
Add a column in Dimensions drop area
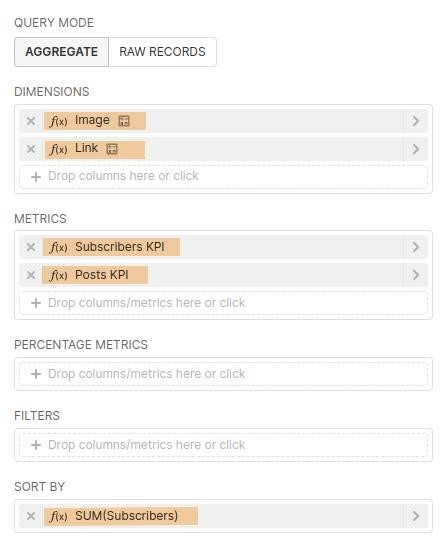tap(223, 177)
